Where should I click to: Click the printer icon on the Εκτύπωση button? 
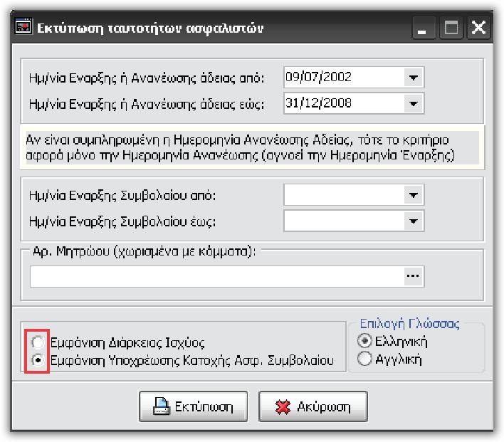click(162, 406)
